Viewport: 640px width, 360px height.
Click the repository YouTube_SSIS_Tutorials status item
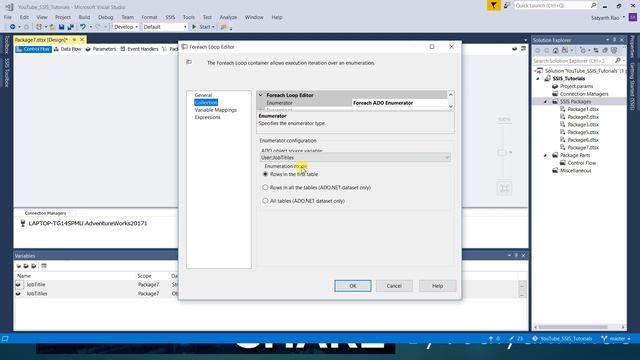(x=562, y=339)
